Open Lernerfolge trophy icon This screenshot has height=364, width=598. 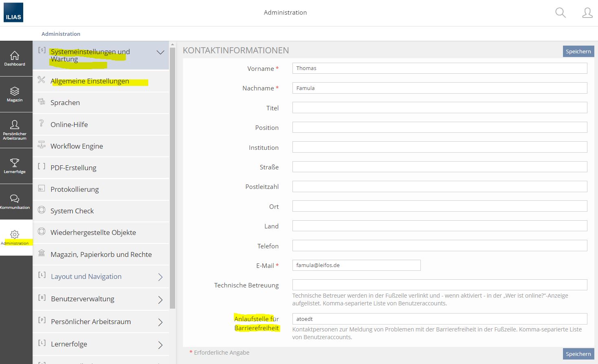pyautogui.click(x=15, y=166)
